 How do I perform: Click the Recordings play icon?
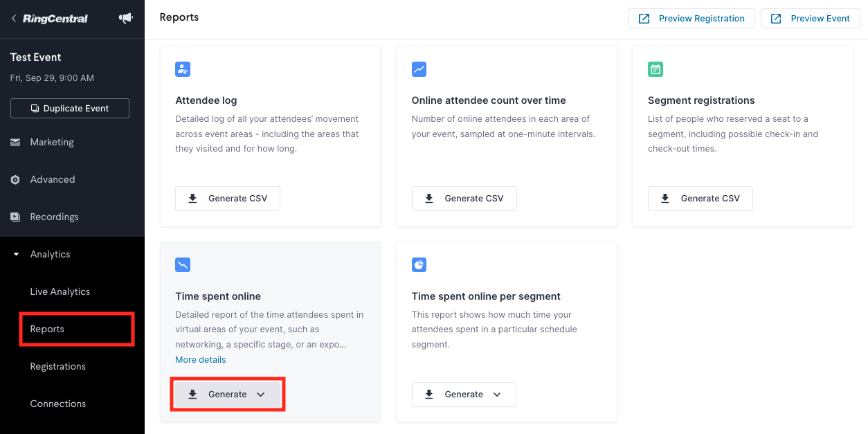(x=15, y=217)
